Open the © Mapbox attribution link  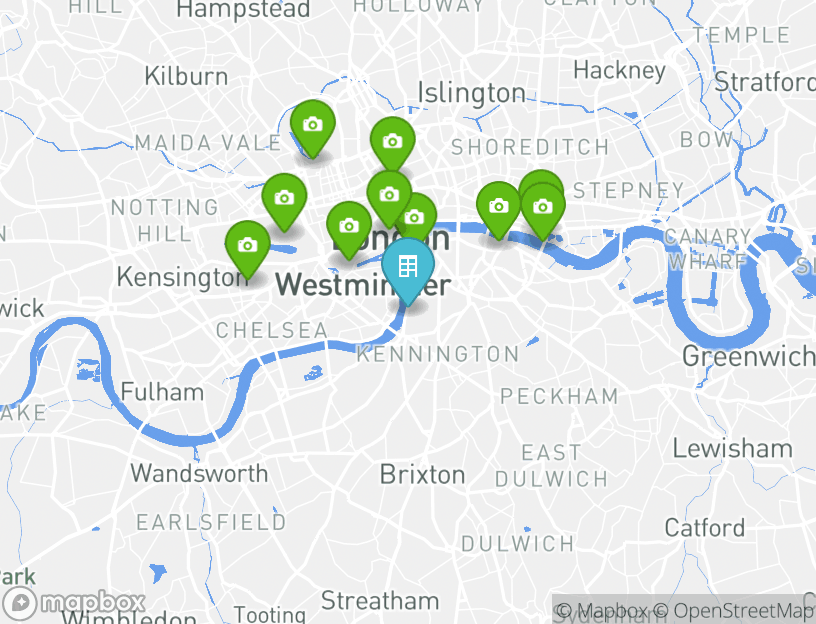pos(602,610)
